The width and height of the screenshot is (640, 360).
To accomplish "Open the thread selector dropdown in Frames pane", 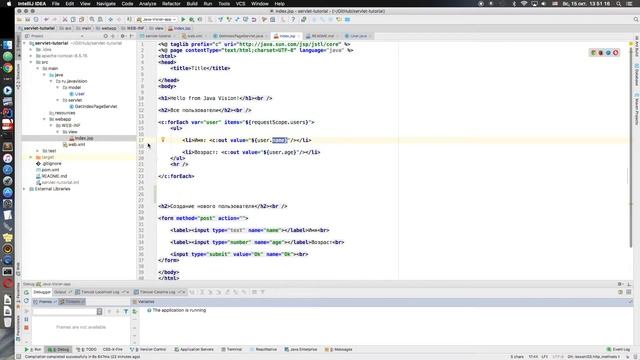I will pyautogui.click(x=68, y=311).
